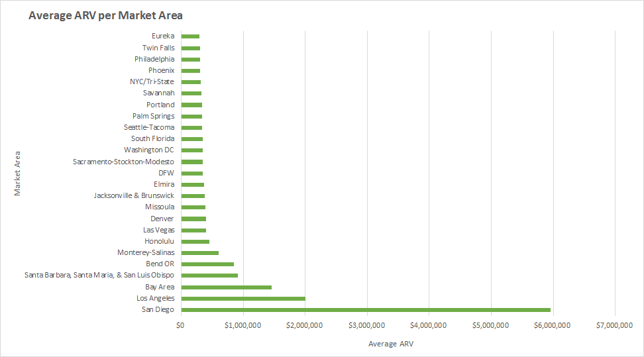Click the Eureka axis label

[163, 36]
